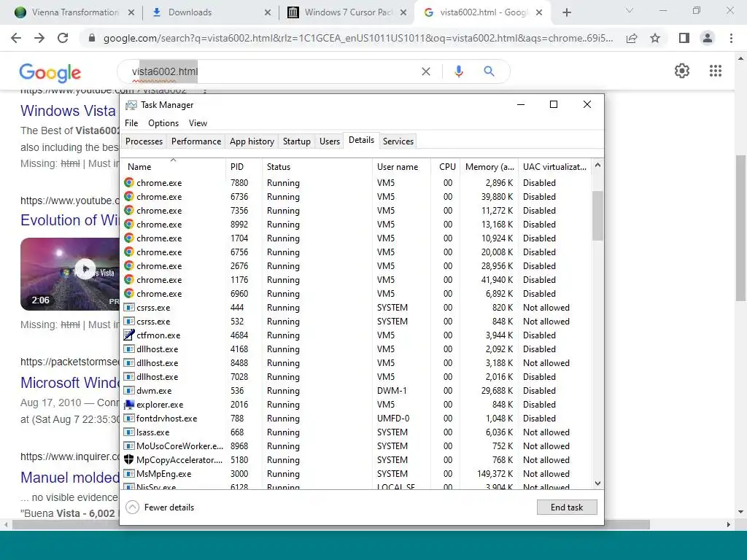Click Chrome's forward navigation arrow
The height and width of the screenshot is (560, 747).
click(39, 38)
